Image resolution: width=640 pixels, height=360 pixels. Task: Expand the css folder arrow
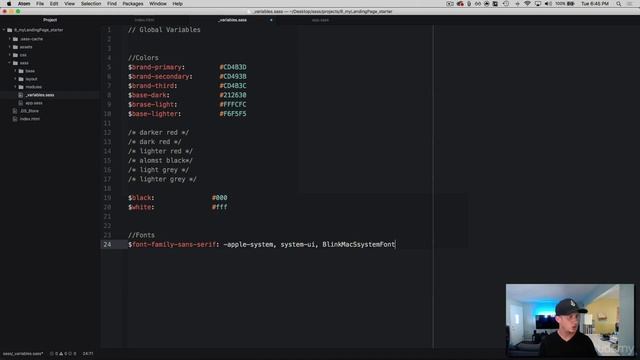point(10,55)
